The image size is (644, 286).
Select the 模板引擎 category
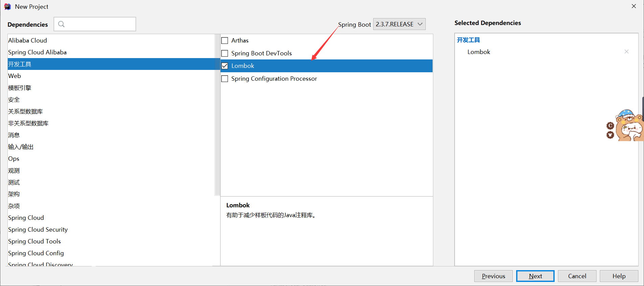pyautogui.click(x=111, y=88)
